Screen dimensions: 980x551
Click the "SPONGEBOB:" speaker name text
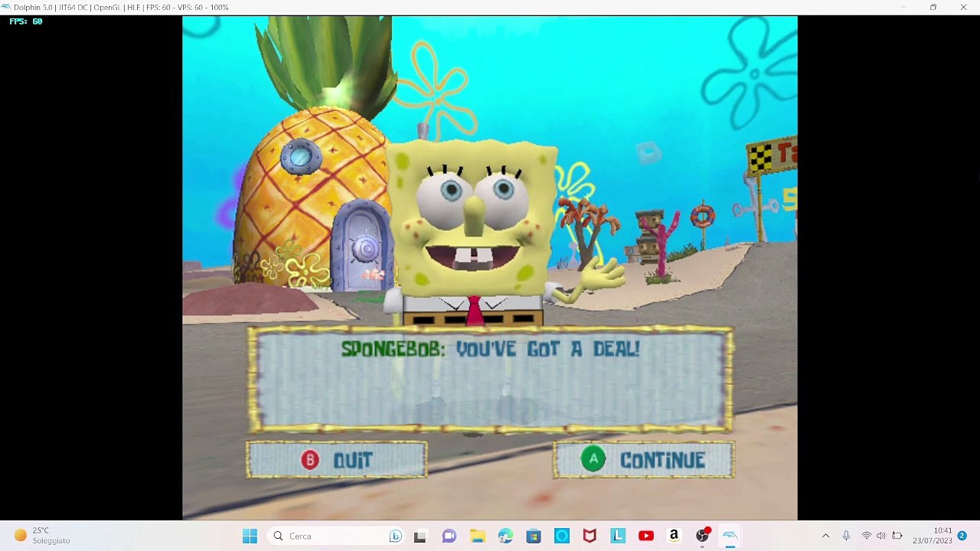click(x=393, y=349)
